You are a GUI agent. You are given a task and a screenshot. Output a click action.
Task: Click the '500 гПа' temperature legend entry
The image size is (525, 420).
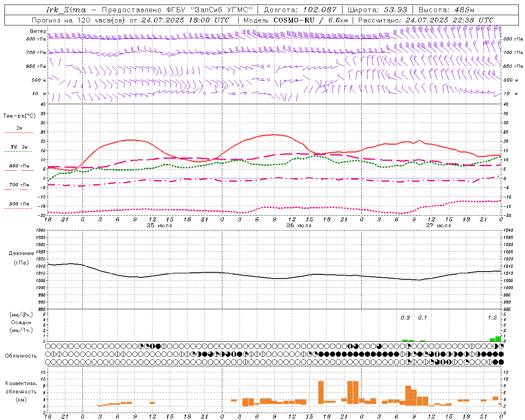[x=19, y=204]
